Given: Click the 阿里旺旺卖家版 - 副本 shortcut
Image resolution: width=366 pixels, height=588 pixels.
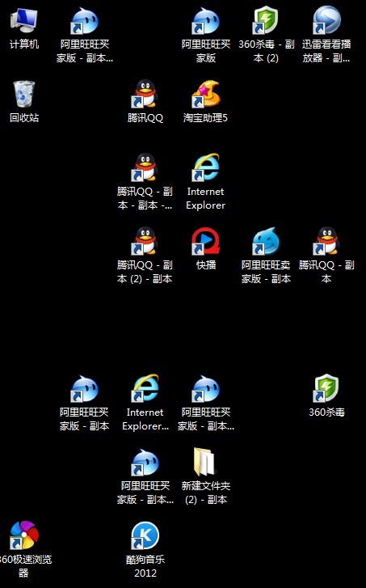Looking at the screenshot, I should [x=266, y=256].
